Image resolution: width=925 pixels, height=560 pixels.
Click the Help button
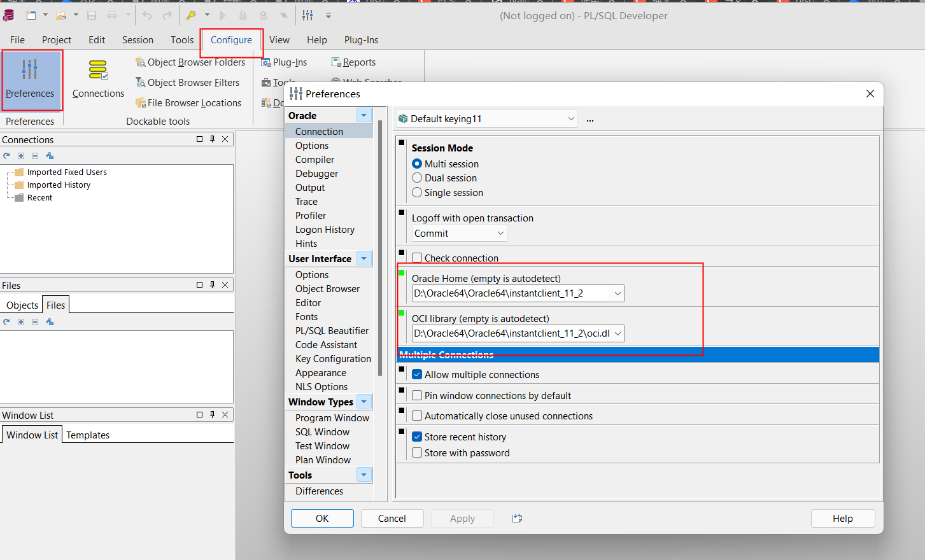(842, 518)
